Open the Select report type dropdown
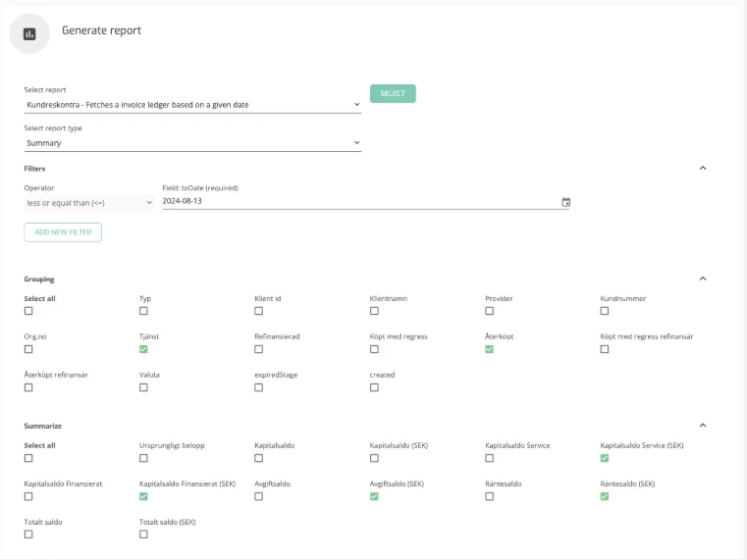 coord(192,143)
